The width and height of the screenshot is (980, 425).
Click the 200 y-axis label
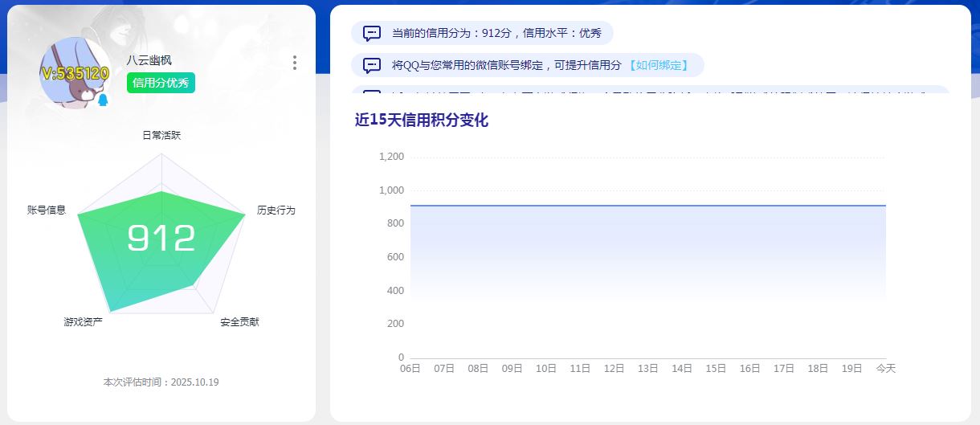coord(395,323)
